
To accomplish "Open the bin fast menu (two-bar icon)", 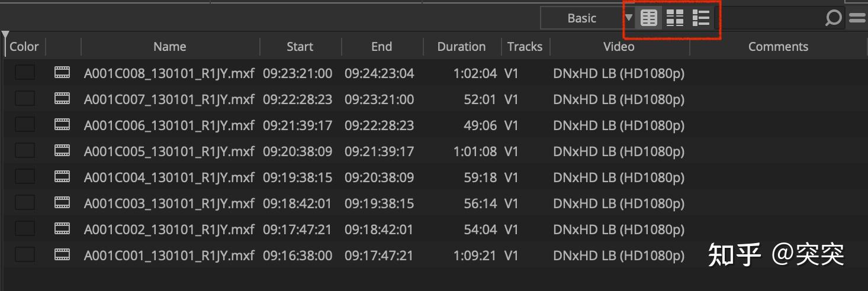I will [857, 19].
